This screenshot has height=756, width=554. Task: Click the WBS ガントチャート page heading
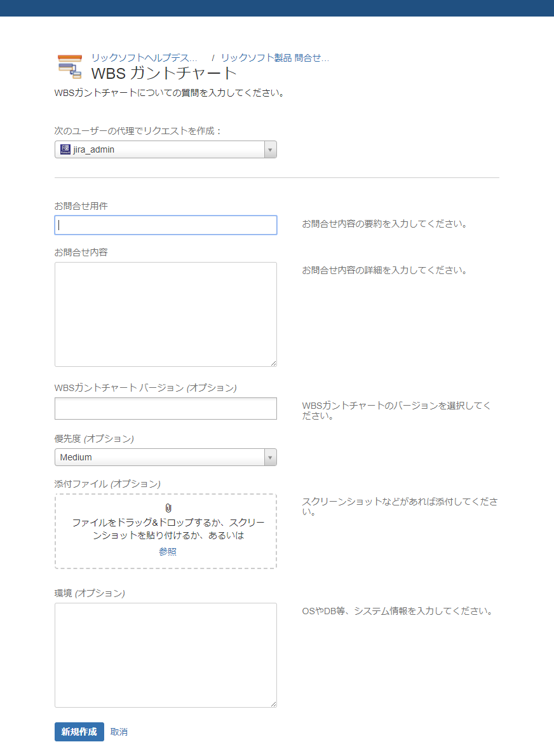(164, 73)
